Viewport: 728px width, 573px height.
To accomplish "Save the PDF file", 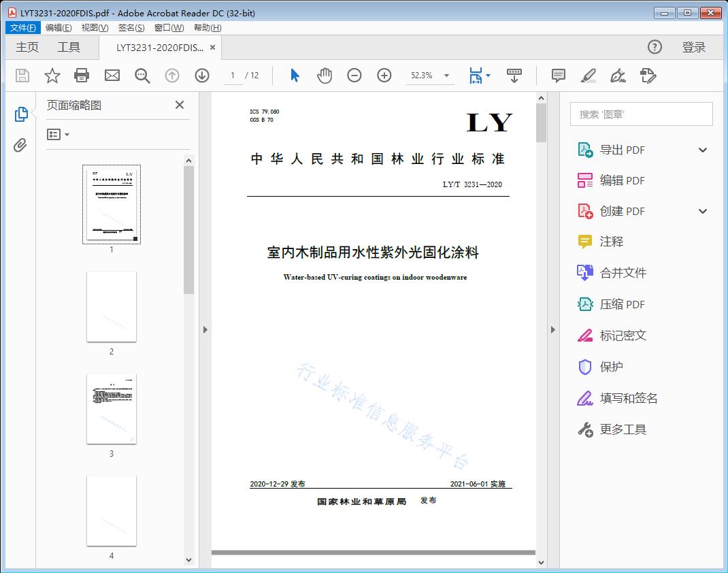I will pyautogui.click(x=21, y=76).
